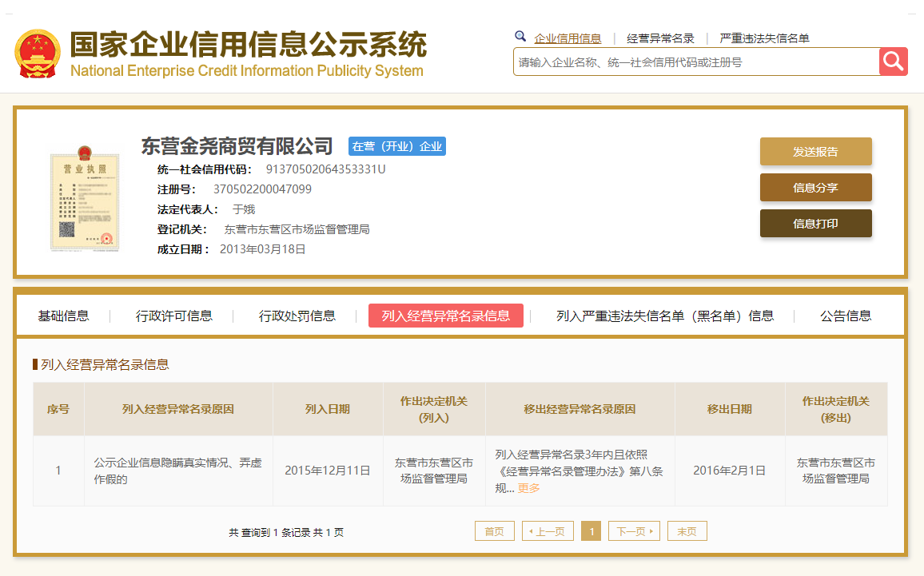Click the 移出日期 column header

730,409
